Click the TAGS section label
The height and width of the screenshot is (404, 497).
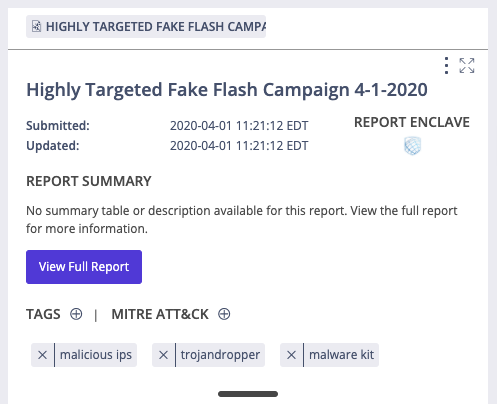43,314
